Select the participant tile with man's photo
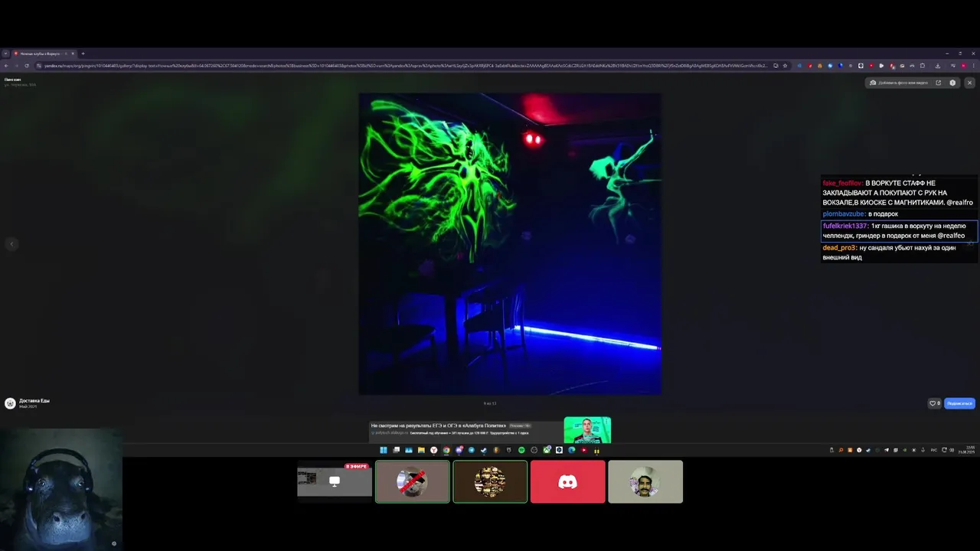980x551 pixels. (645, 481)
